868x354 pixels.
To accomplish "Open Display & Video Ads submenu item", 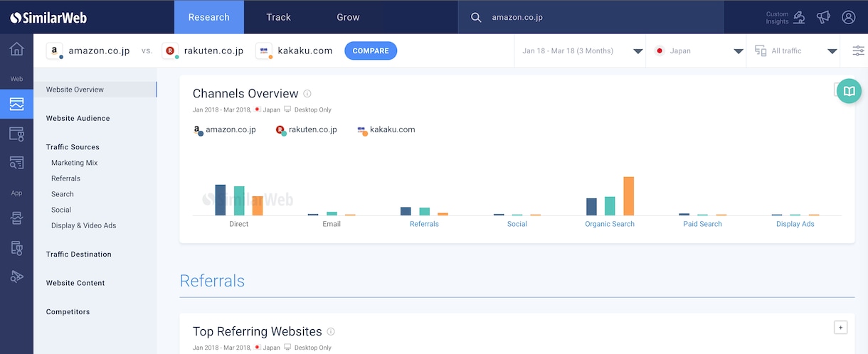I will tap(83, 225).
